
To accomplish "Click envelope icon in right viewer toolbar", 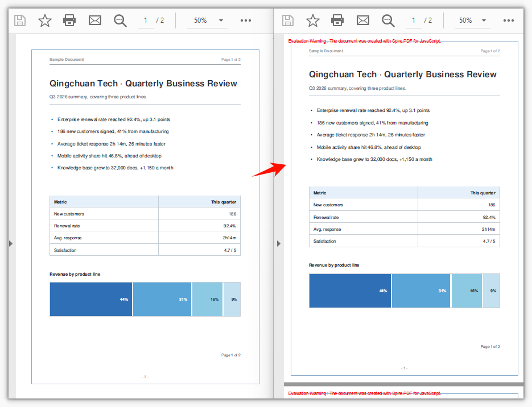I will tap(362, 20).
